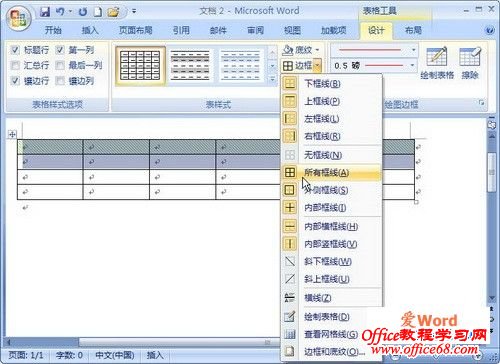Screen dimensions: 500x364
Task: Click View Gridlines icon (查看网格线)
Action: pyautogui.click(x=290, y=334)
